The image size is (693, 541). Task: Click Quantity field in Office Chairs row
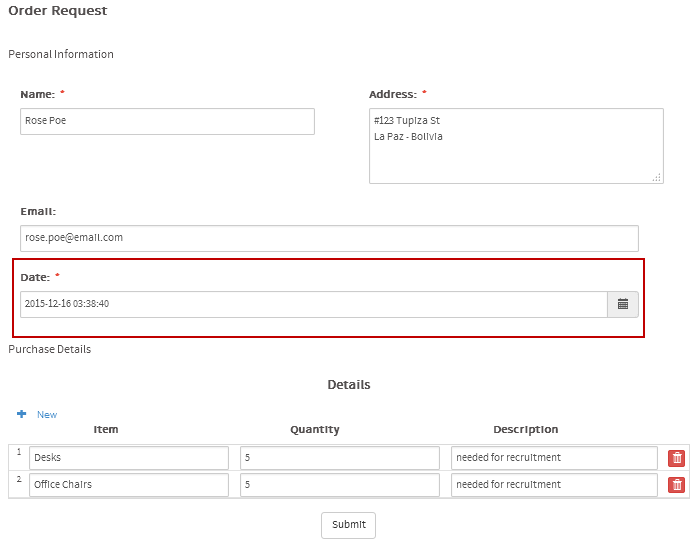[x=339, y=485]
